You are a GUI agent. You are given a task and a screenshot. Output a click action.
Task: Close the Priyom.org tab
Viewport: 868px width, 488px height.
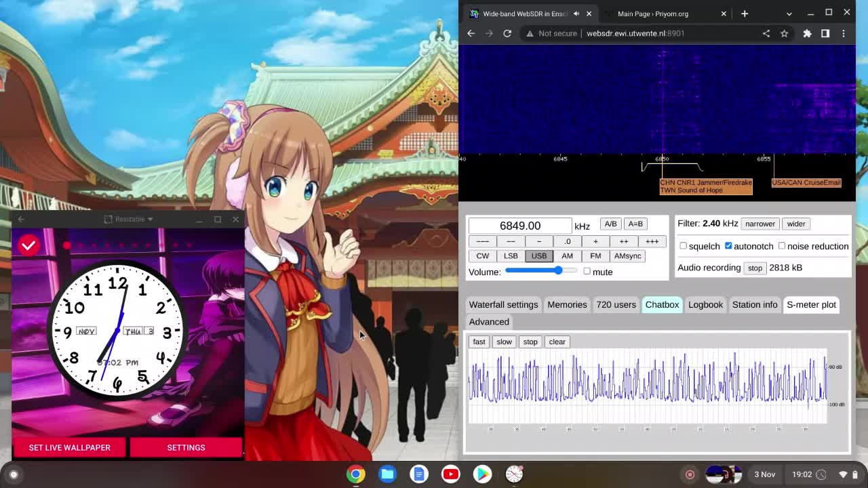(724, 14)
